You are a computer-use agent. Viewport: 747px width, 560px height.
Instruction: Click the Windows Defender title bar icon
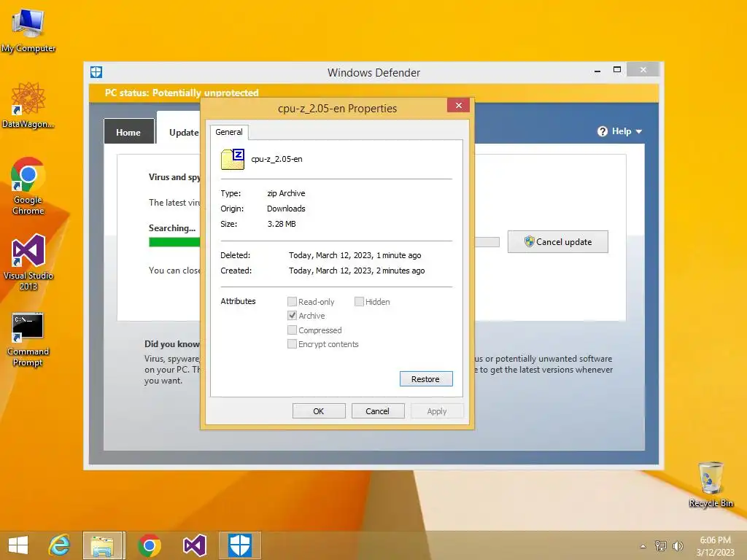coord(96,72)
